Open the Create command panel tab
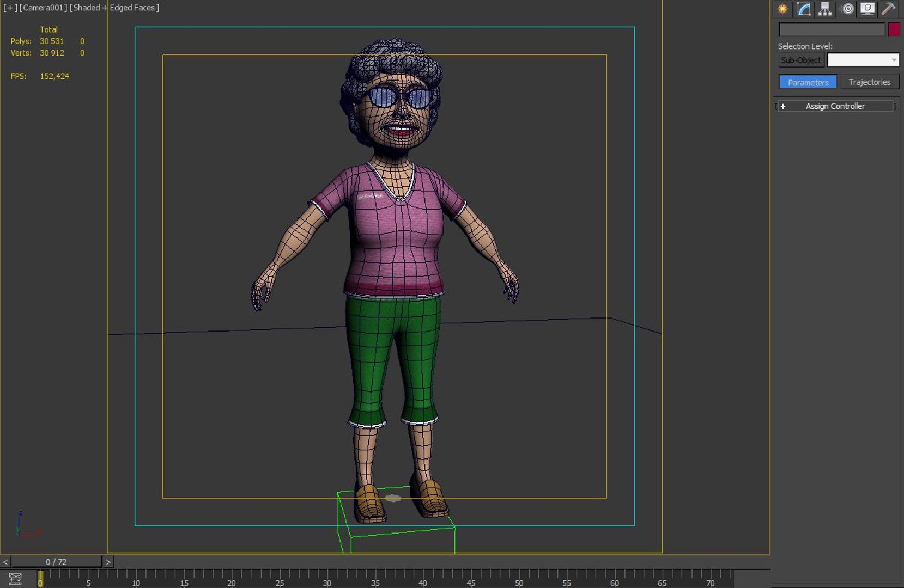Screen dimensions: 904x588 point(782,9)
